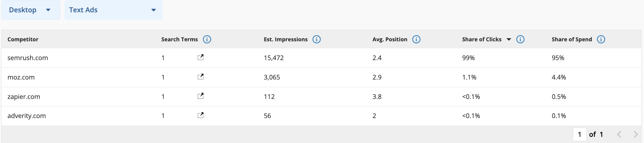Image resolution: width=644 pixels, height=143 pixels.
Task: Open moz.com search terms external link icon
Action: 201,77
